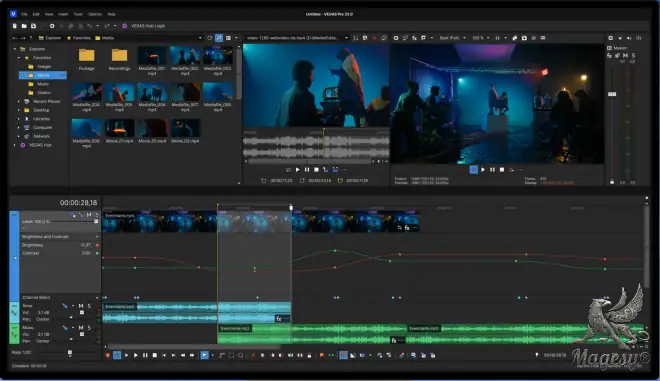Click the fx icon on the video event
The height and width of the screenshot is (381, 660).
tap(407, 228)
